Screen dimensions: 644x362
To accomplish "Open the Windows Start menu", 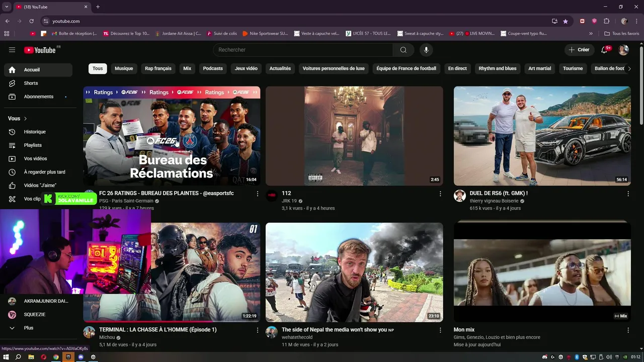I will [x=6, y=357].
